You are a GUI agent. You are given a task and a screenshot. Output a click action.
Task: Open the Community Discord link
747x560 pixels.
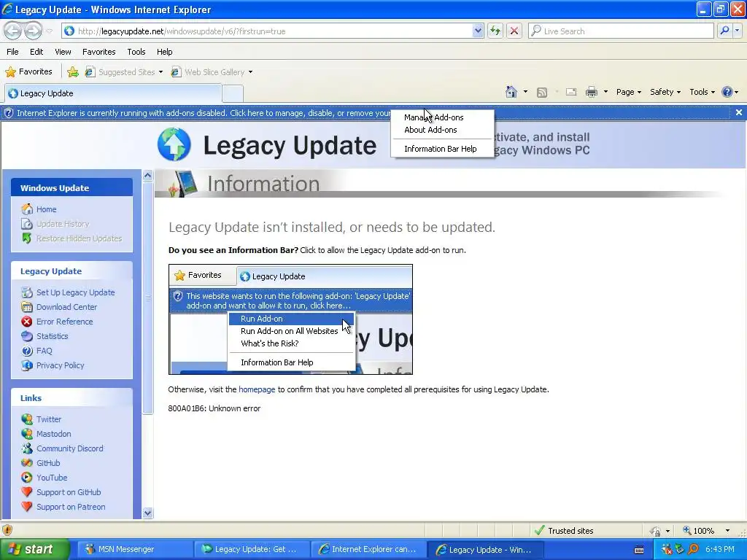70,448
